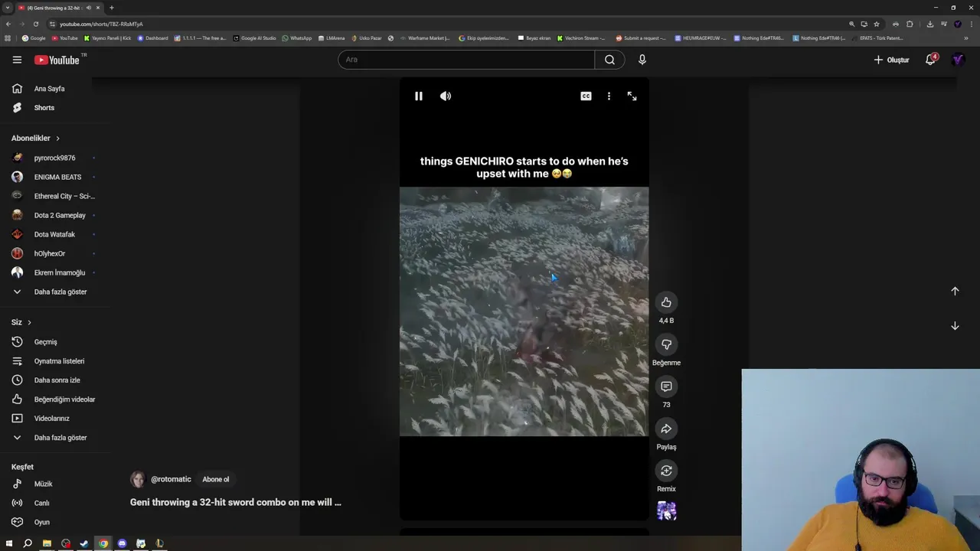Toggle closed captions on the Short
The height and width of the screenshot is (551, 980).
click(x=586, y=96)
